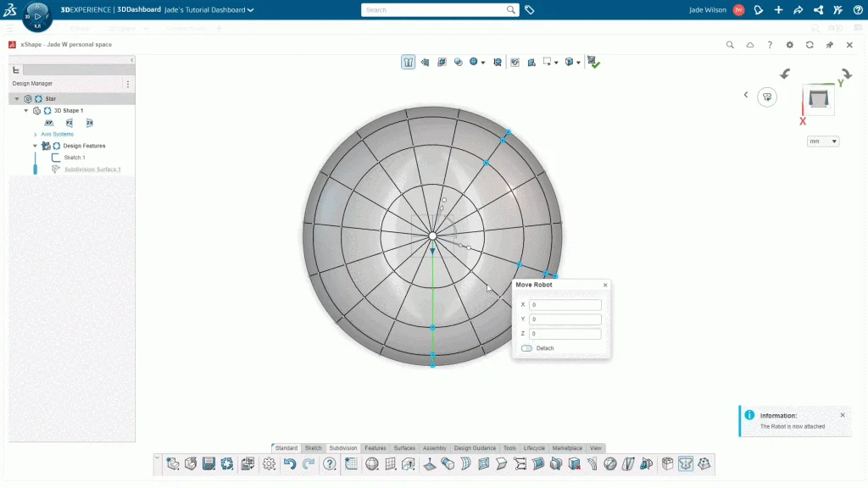Select the sphere primitive tool icon
The width and height of the screenshot is (868, 488).
[x=371, y=463]
